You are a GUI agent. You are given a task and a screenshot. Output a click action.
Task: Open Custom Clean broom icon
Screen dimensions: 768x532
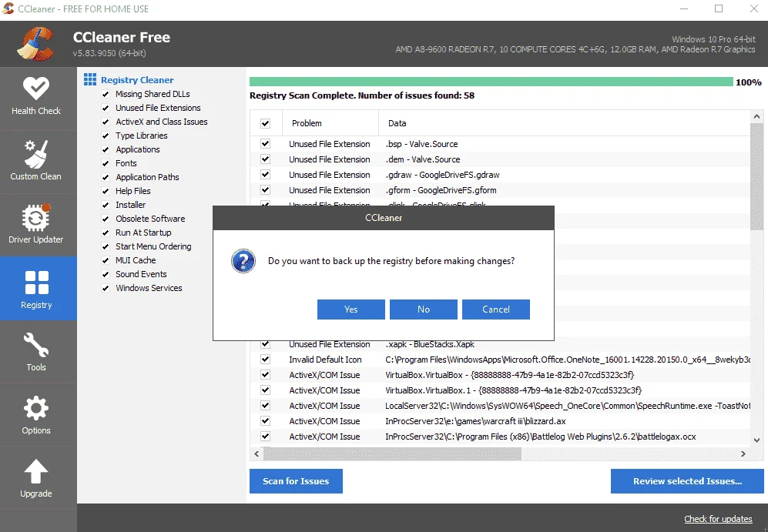coord(36,154)
